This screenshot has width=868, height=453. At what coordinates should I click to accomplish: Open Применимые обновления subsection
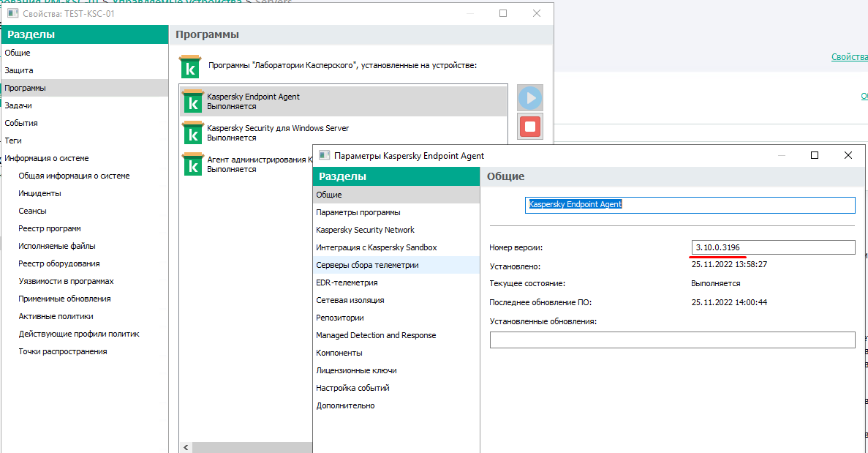click(x=65, y=299)
